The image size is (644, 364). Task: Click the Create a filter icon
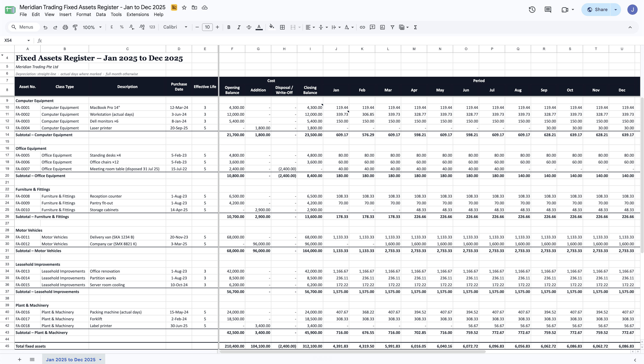point(392,27)
